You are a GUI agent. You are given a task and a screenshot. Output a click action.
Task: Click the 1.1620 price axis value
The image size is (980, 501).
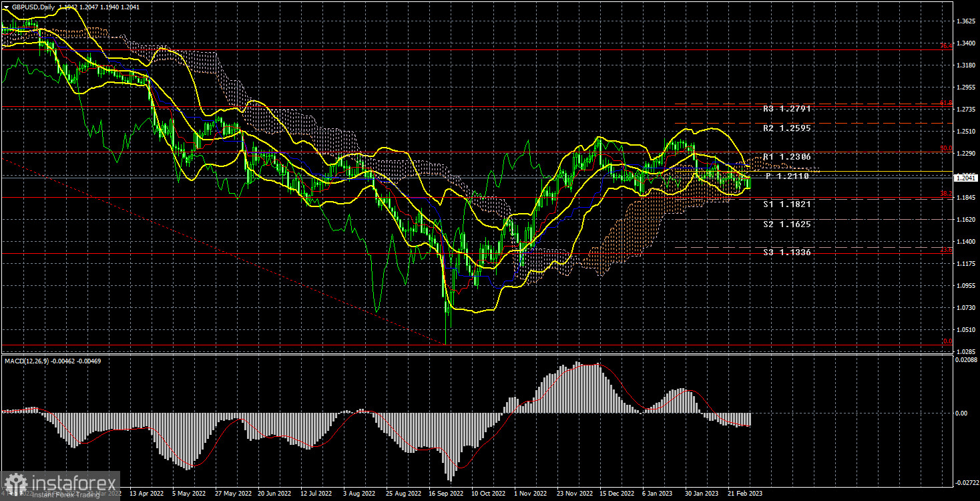point(965,220)
